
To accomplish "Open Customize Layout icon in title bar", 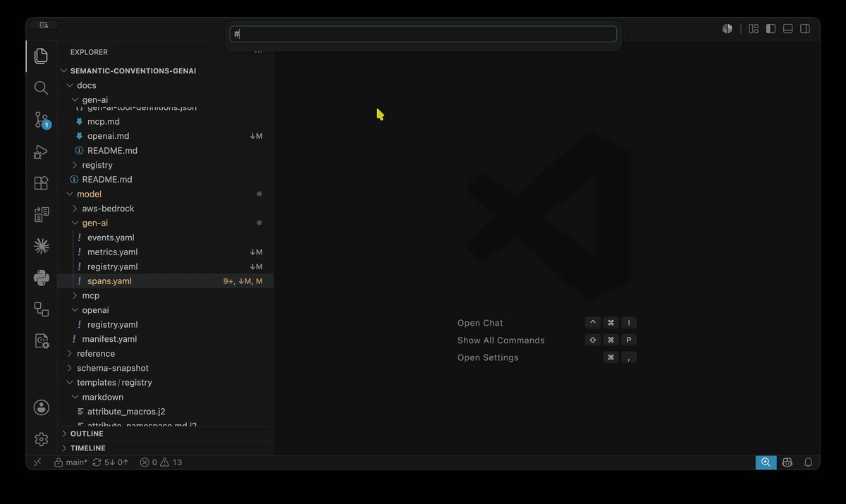I will pyautogui.click(x=754, y=29).
